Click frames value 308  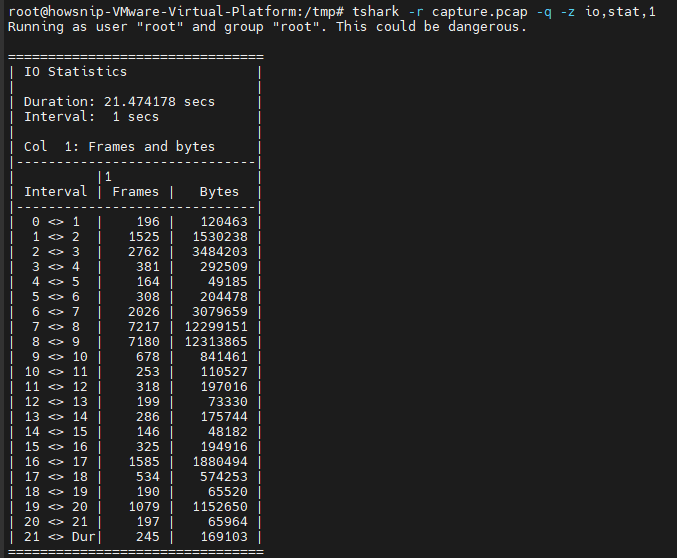(x=148, y=297)
